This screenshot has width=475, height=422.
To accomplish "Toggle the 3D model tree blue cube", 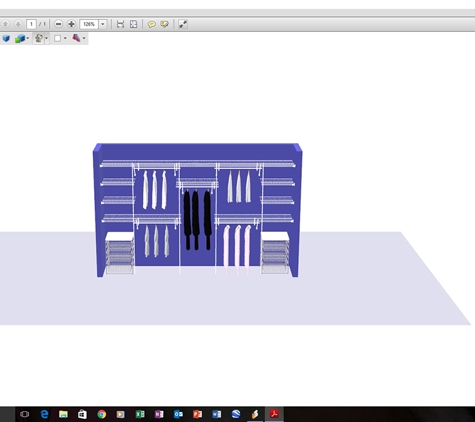I will [6, 38].
